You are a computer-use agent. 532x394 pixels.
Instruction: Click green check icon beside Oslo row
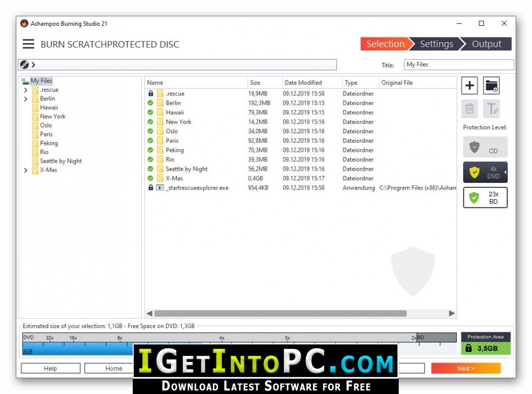pyautogui.click(x=150, y=131)
